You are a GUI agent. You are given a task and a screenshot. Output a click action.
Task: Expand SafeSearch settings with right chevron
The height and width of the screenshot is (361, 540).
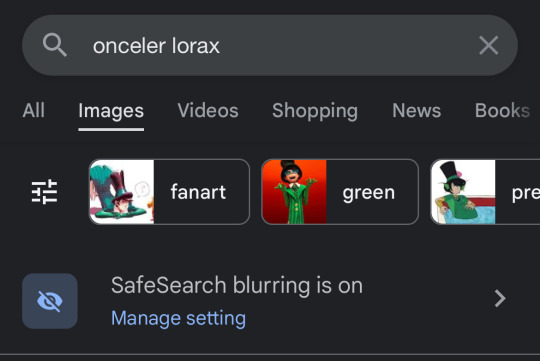pyautogui.click(x=500, y=298)
